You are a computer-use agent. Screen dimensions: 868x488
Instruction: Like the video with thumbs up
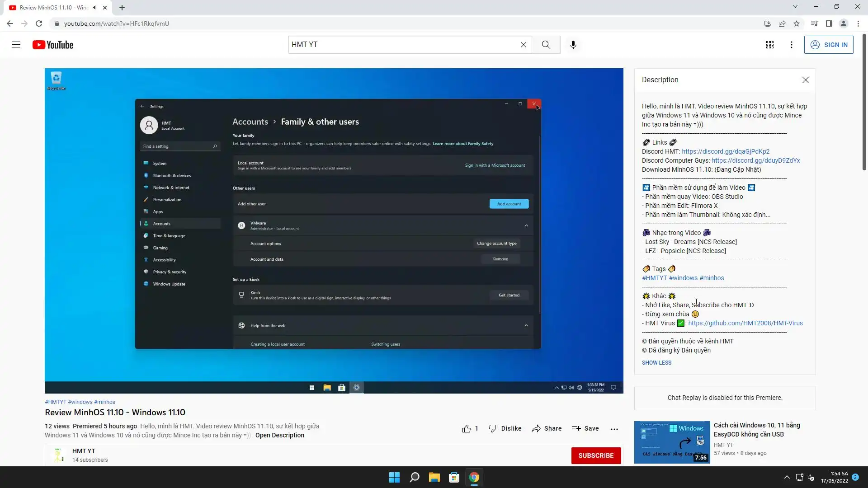click(467, 429)
